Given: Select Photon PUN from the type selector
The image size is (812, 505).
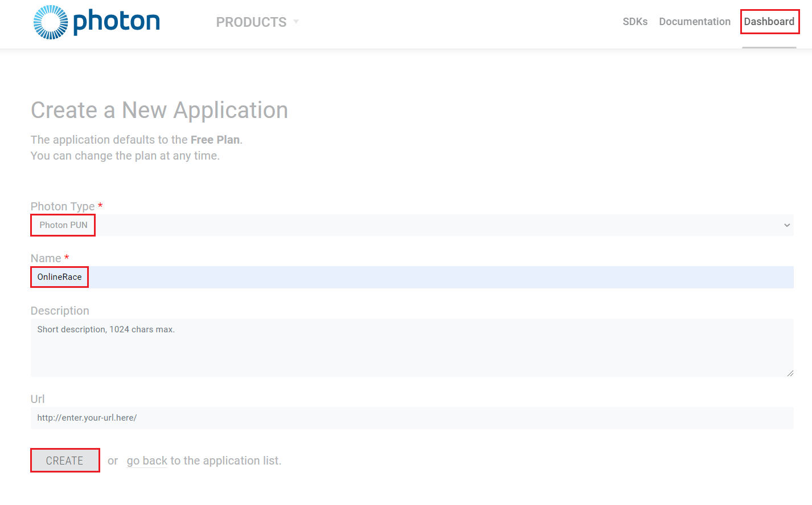Looking at the screenshot, I should coord(62,225).
